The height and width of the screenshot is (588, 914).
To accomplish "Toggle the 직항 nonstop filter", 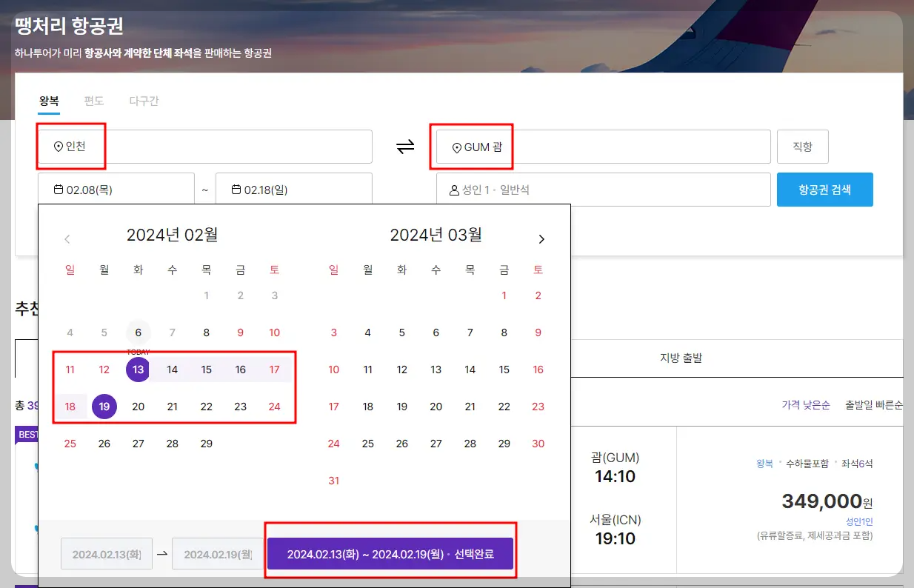I will tap(803, 146).
